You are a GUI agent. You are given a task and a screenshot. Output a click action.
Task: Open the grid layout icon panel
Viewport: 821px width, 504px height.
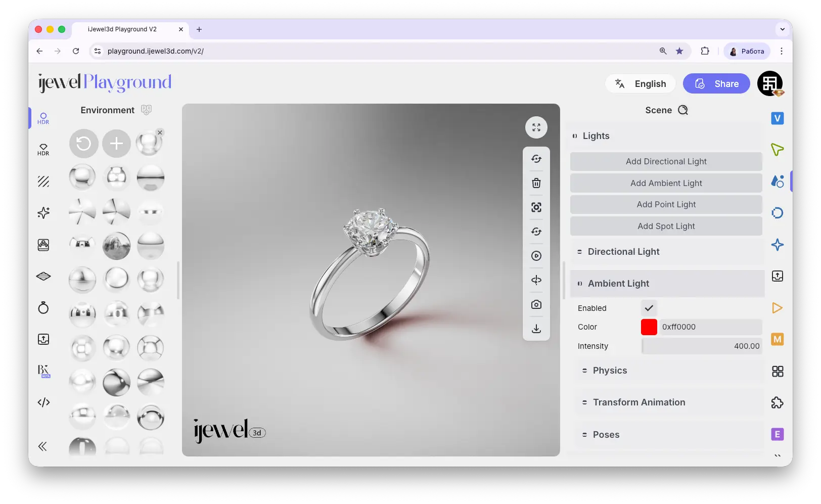click(778, 372)
